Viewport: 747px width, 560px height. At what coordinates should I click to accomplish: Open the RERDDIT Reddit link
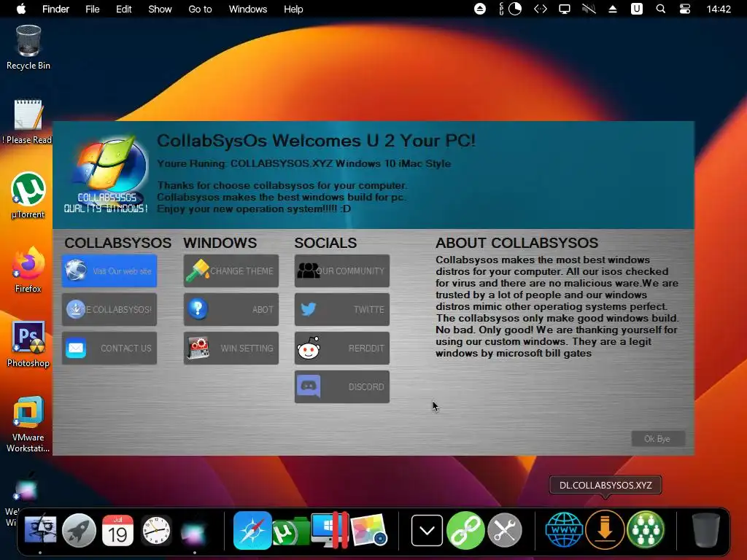(342, 348)
